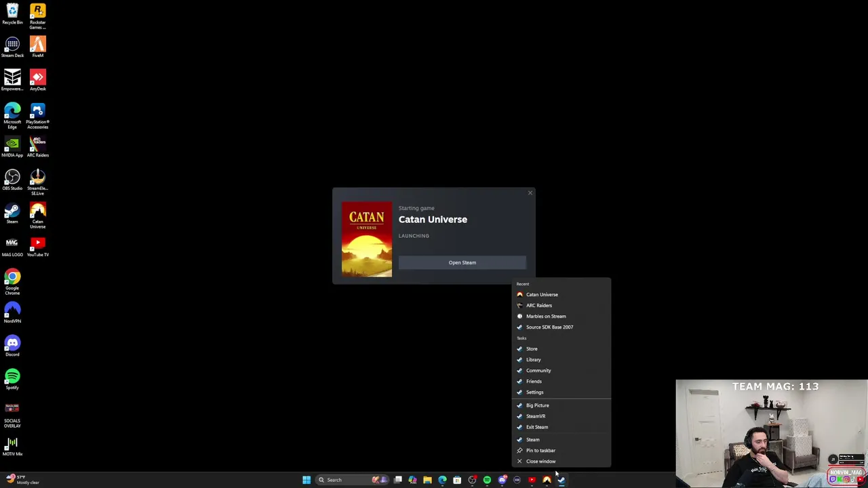Select the Store task in the Steam jump list

click(561, 348)
